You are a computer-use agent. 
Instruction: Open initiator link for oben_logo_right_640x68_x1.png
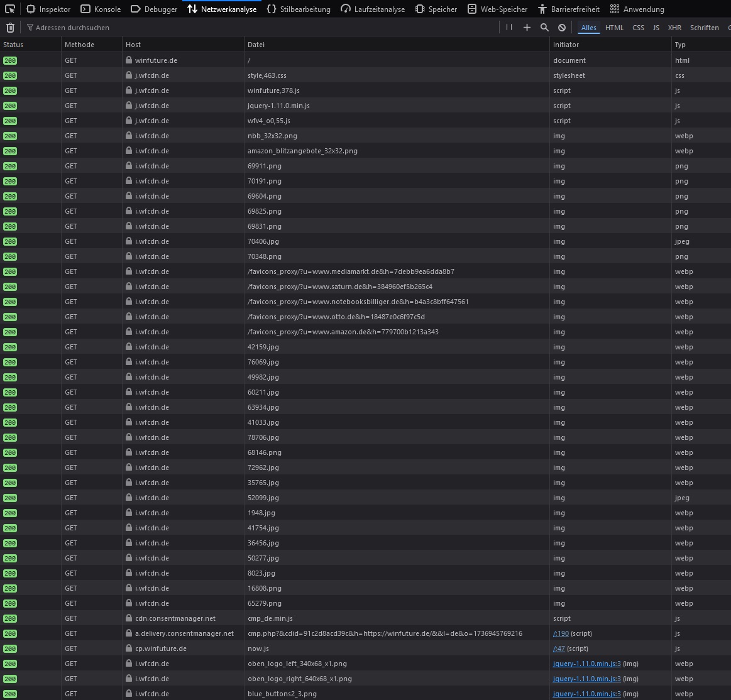[x=586, y=679]
